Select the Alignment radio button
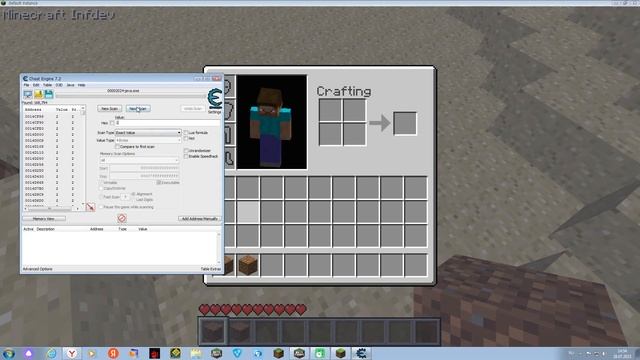640x360 pixels. pos(133,194)
